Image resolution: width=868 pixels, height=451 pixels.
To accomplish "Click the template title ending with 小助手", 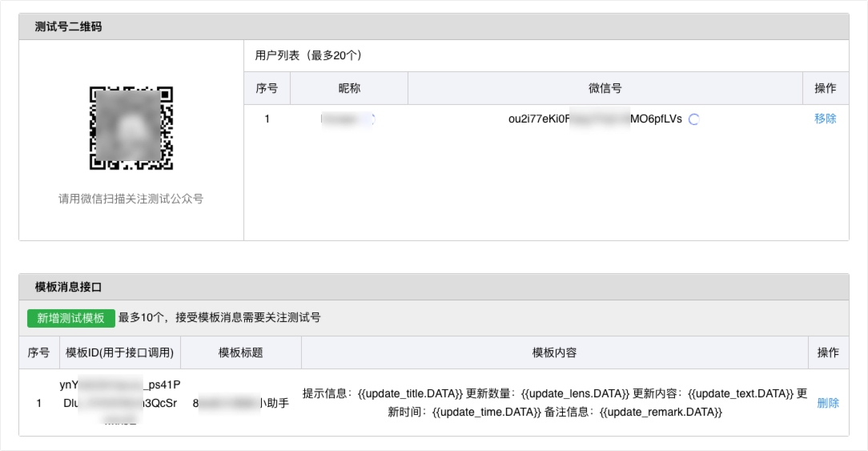I will point(241,403).
